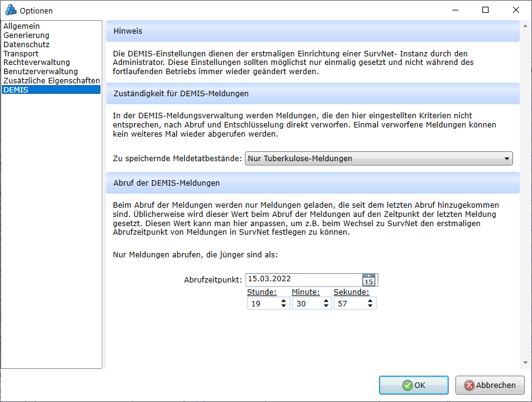
Task: Switch to Benutzerverwaltung section
Action: pyautogui.click(x=40, y=72)
